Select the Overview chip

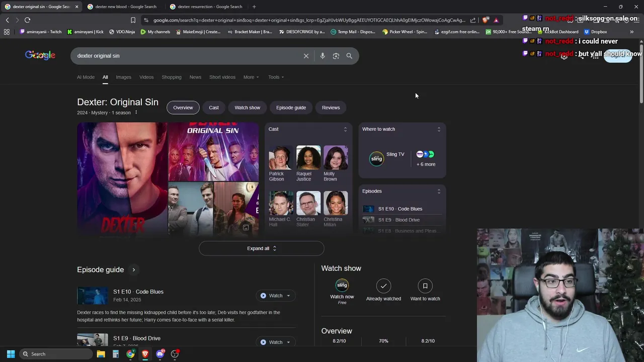(x=183, y=108)
